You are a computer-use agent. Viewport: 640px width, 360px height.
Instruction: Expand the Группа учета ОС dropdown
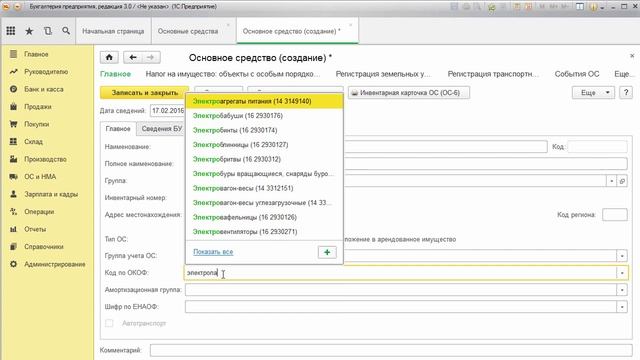coord(622,256)
